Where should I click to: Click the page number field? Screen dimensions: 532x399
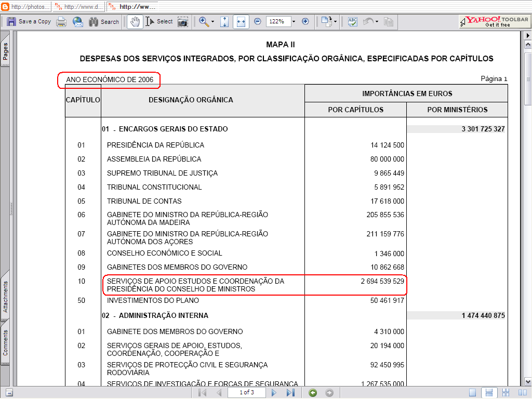click(x=247, y=393)
